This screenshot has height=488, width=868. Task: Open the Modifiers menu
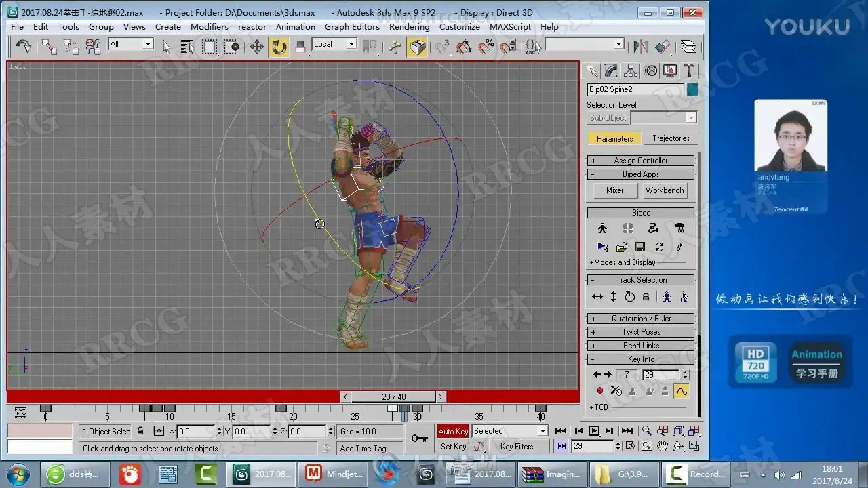(x=210, y=27)
